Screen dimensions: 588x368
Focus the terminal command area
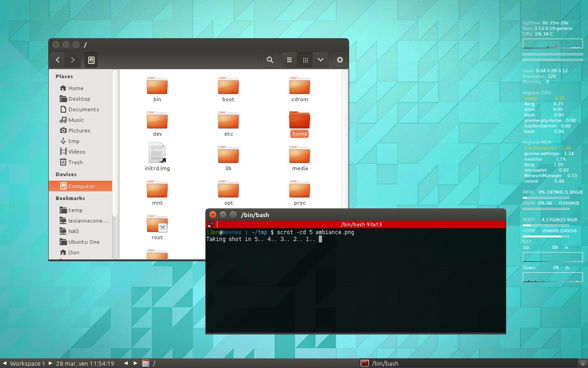pyautogui.click(x=356, y=281)
